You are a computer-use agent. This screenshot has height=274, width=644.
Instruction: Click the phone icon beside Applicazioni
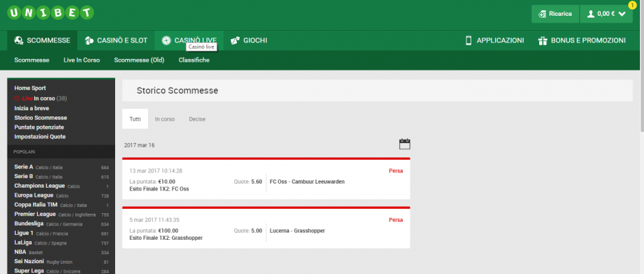(x=468, y=40)
